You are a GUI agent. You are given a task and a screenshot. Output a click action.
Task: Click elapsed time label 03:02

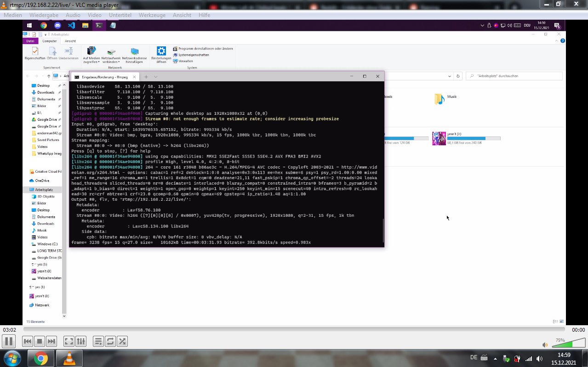tap(10, 330)
